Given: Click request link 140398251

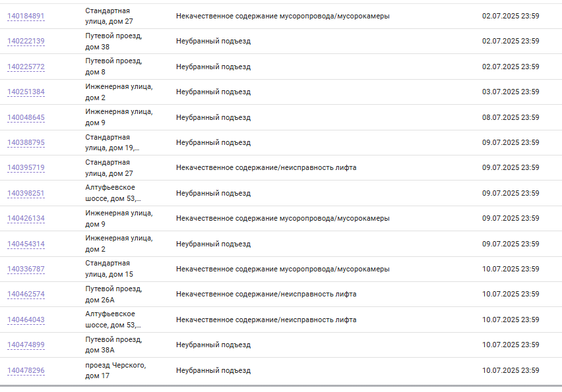Looking at the screenshot, I should tap(26, 193).
